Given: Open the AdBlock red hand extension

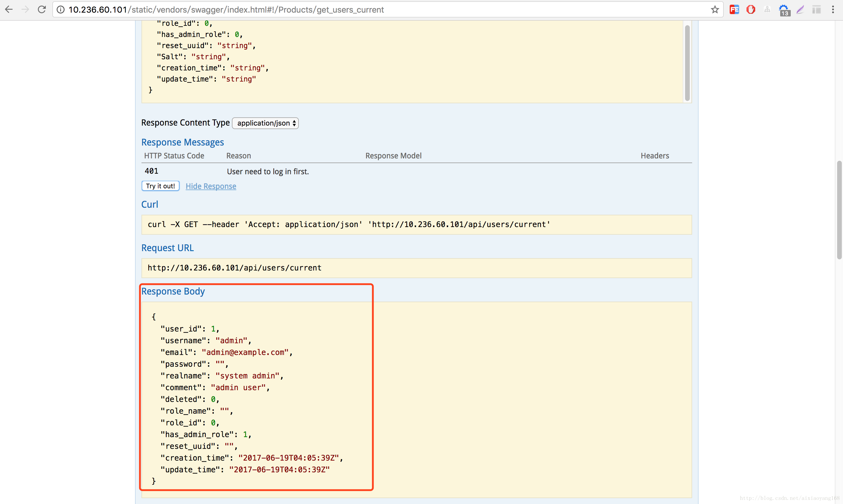Looking at the screenshot, I should tap(751, 9).
